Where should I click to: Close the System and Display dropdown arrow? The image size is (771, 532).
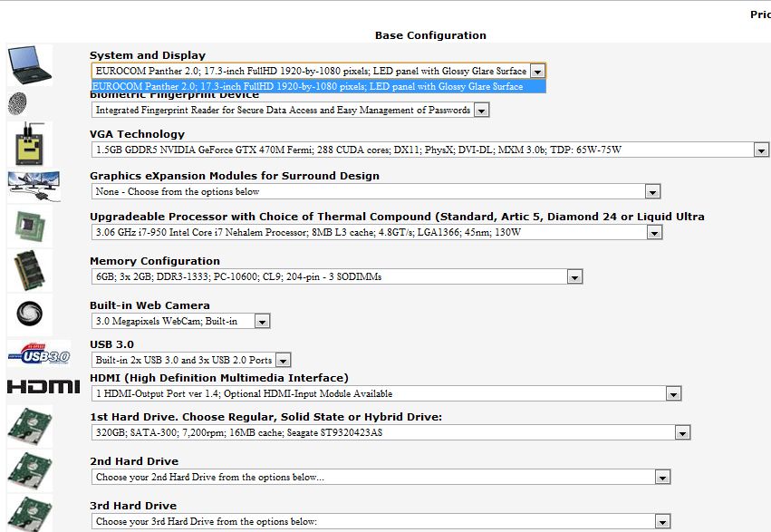(538, 72)
